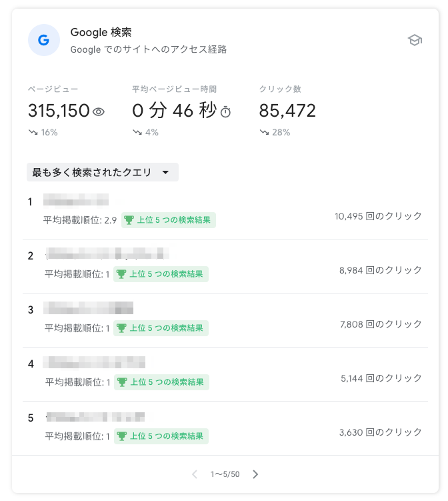Click the 5,144 回のクリック count
448x501 pixels.
[x=381, y=378]
